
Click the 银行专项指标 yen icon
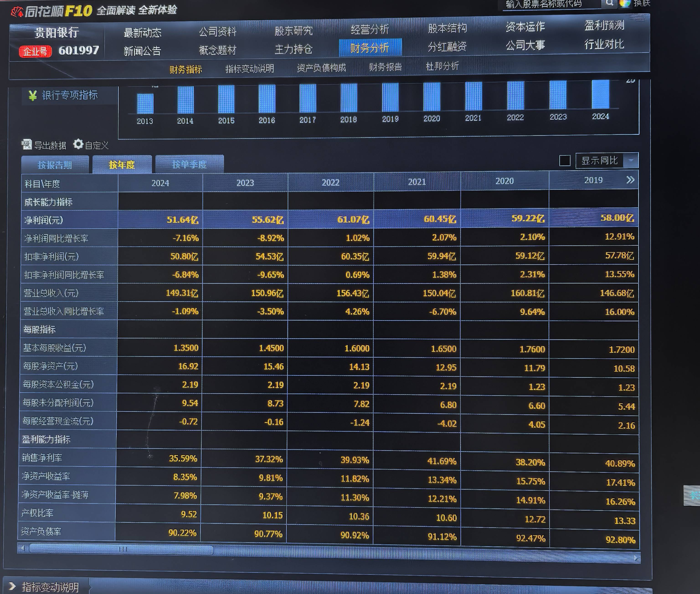pos(33,96)
